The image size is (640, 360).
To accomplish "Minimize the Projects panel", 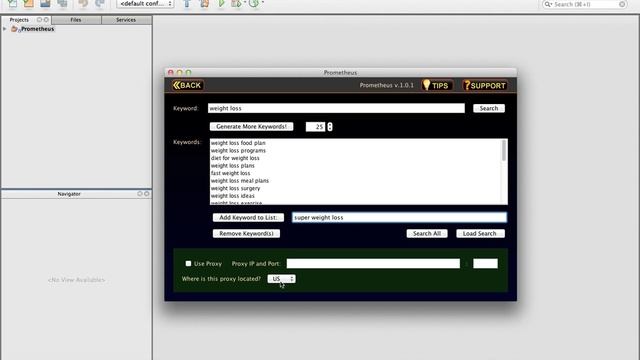I will [x=40, y=20].
